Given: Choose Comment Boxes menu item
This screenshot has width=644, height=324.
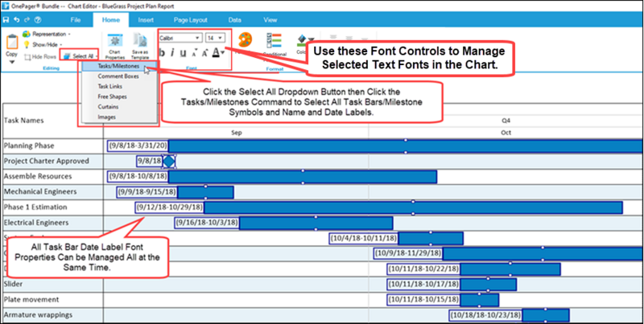Looking at the screenshot, I should tap(119, 76).
